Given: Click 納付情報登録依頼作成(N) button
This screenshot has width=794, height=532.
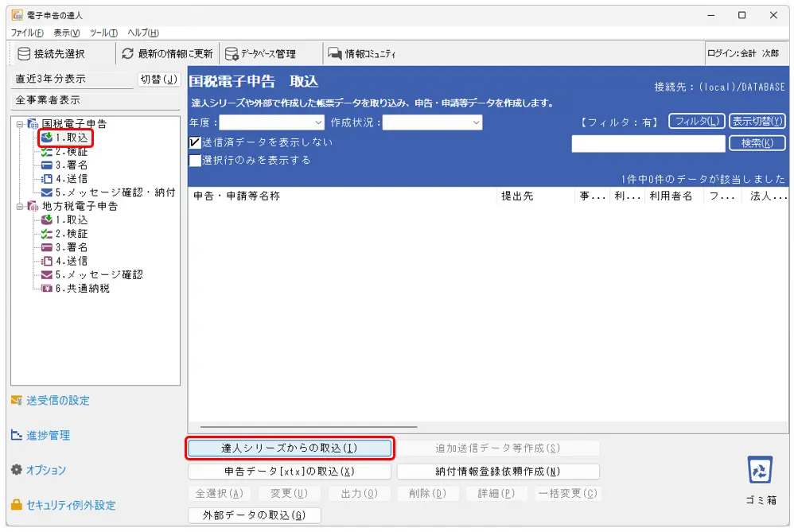Looking at the screenshot, I should click(498, 472).
